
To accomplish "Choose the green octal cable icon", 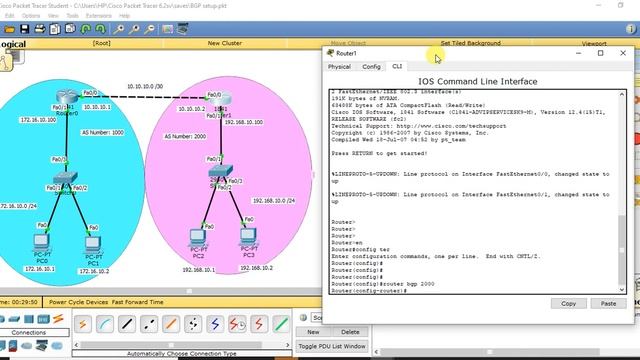I will [x=281, y=324].
